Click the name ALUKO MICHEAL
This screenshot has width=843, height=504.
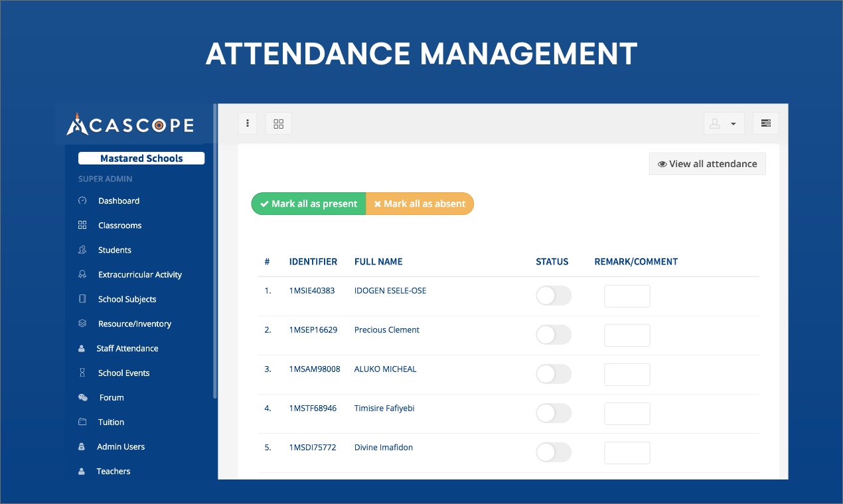coord(386,369)
